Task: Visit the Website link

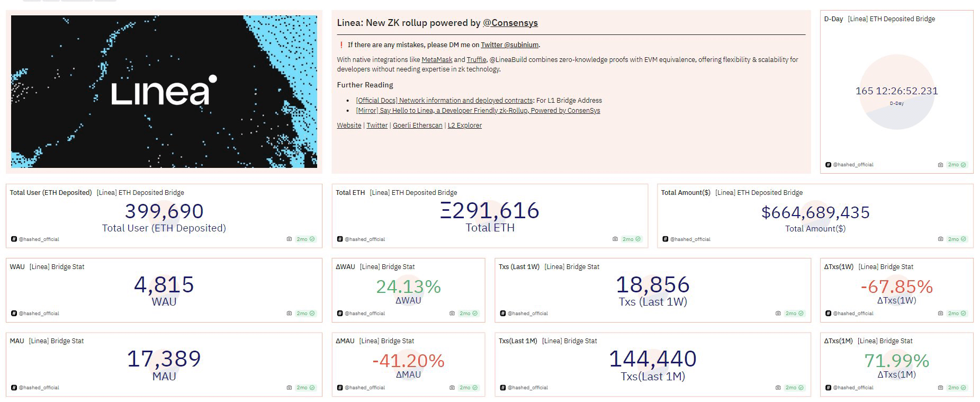Action: pyautogui.click(x=349, y=126)
